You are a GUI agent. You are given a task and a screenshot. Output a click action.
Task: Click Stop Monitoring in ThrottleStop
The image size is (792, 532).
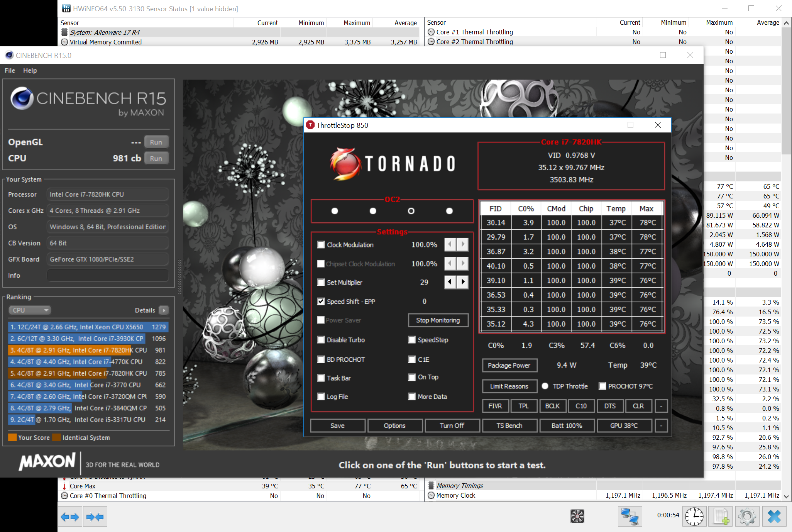point(438,320)
